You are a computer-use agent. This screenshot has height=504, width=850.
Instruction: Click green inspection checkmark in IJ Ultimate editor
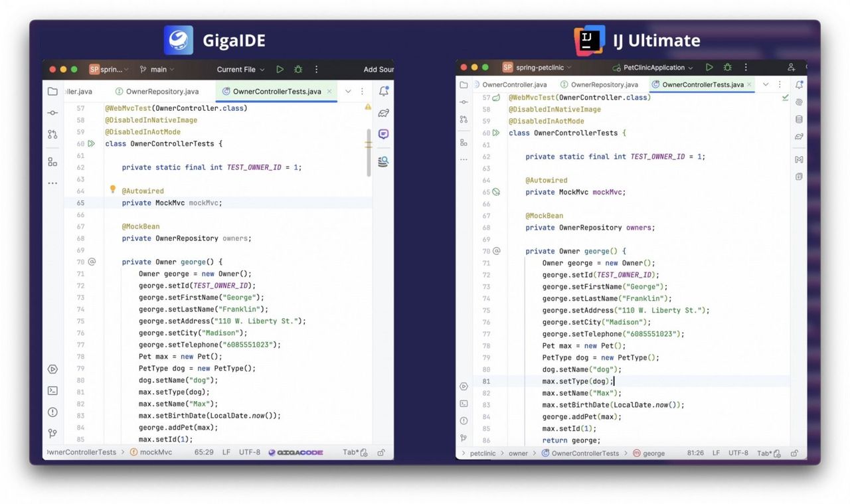[786, 98]
